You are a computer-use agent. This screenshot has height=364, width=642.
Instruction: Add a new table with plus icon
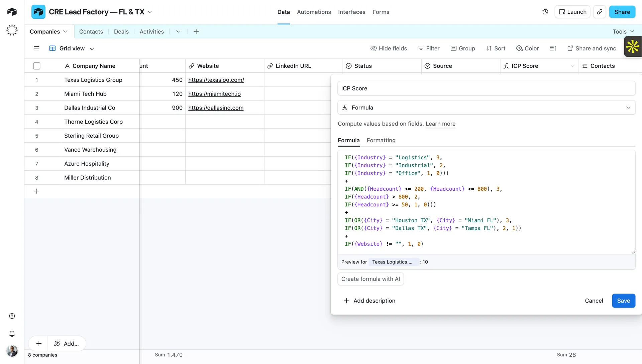coord(196,31)
